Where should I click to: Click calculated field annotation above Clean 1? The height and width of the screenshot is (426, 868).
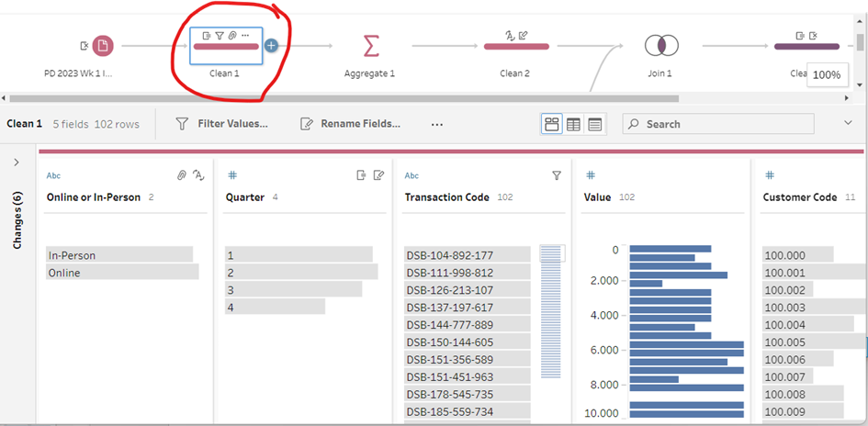coord(207,36)
